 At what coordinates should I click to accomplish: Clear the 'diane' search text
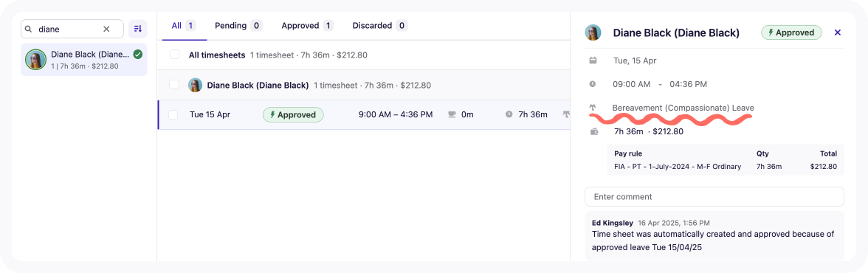coord(106,29)
